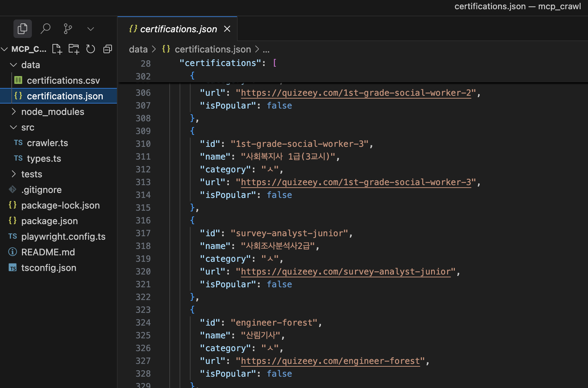This screenshot has width=588, height=388.
Task: Click line number 317 in the gutter
Action: (x=143, y=233)
